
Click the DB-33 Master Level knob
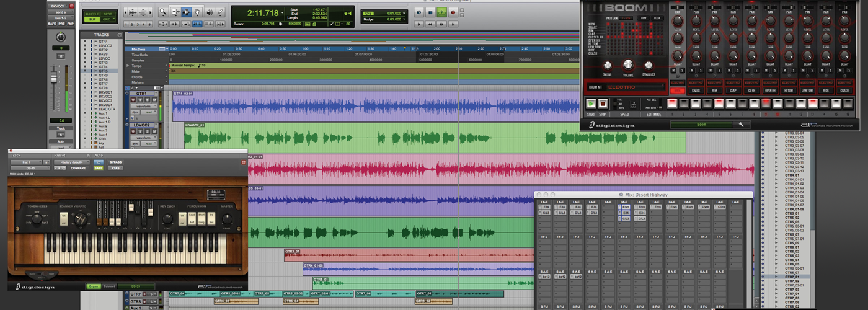(x=227, y=218)
